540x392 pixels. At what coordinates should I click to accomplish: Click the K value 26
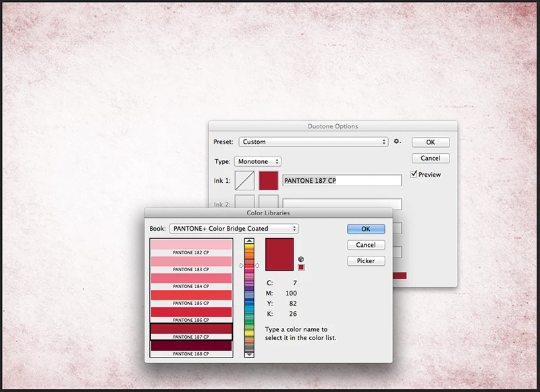pos(293,314)
